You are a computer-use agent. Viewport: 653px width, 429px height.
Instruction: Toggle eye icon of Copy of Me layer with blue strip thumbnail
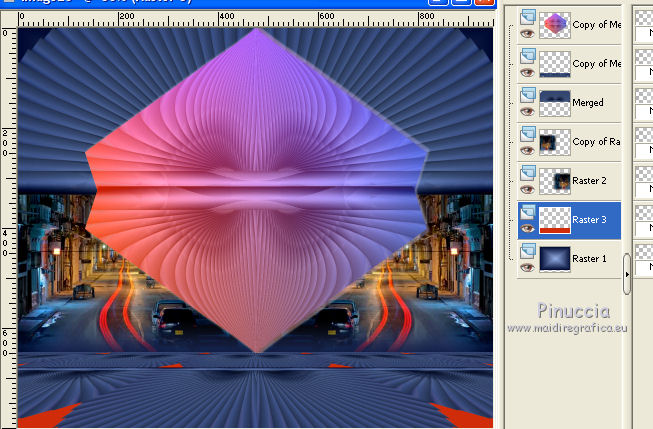528,72
